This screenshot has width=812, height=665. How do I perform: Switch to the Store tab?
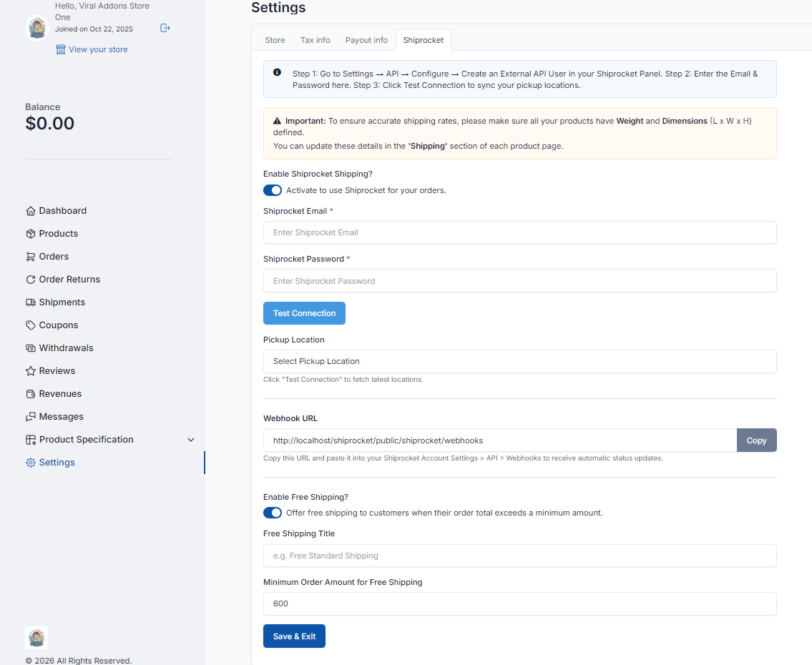[275, 40]
